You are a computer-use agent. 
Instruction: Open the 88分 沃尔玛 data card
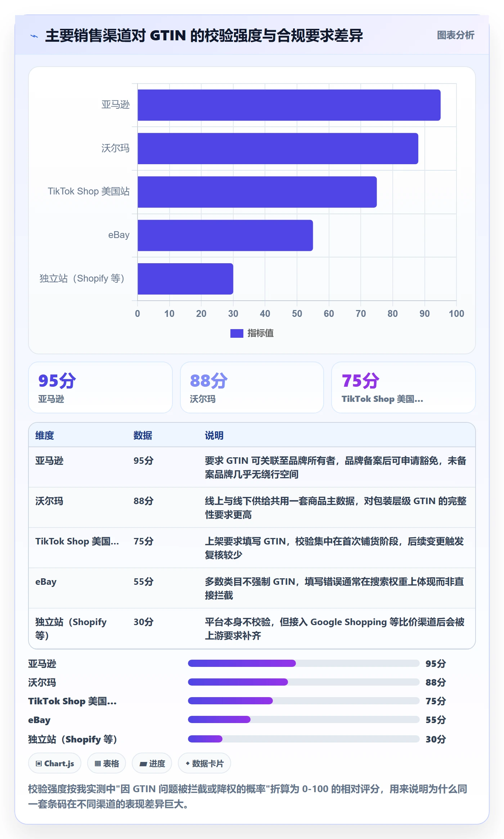[252, 387]
